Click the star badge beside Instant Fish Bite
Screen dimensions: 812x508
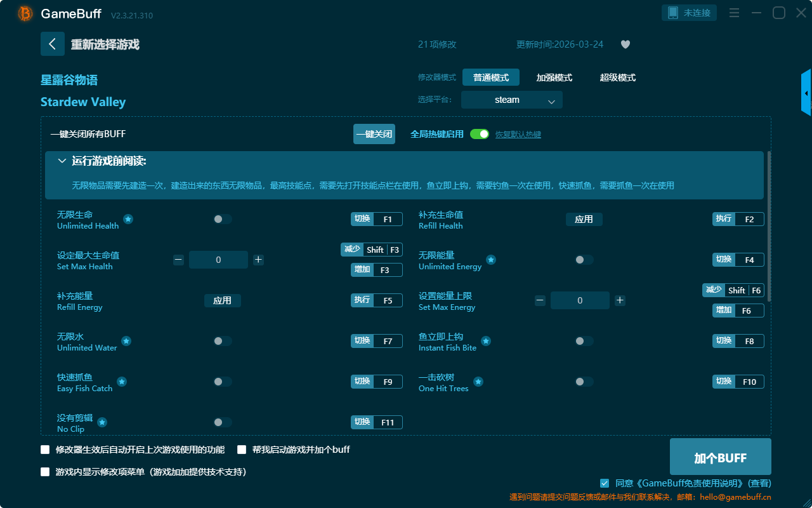(x=486, y=341)
